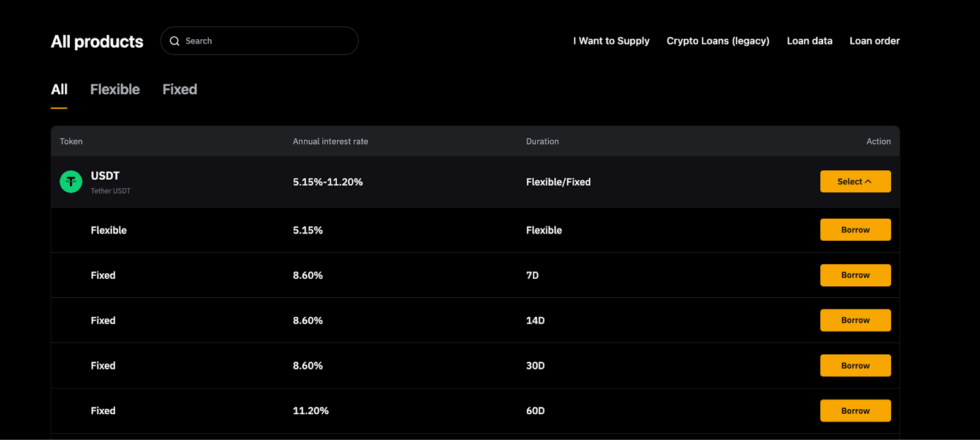Click the Token column header
The height and width of the screenshot is (440, 980).
pyautogui.click(x=71, y=142)
